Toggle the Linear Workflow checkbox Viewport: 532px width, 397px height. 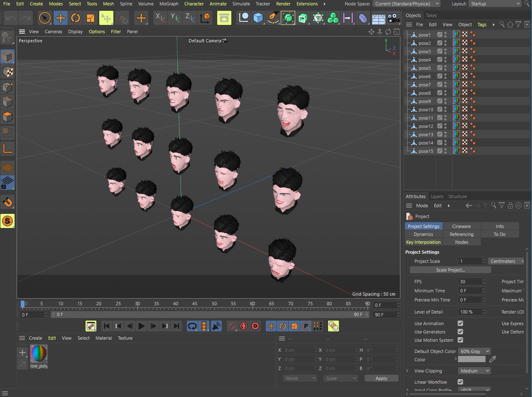click(x=460, y=382)
